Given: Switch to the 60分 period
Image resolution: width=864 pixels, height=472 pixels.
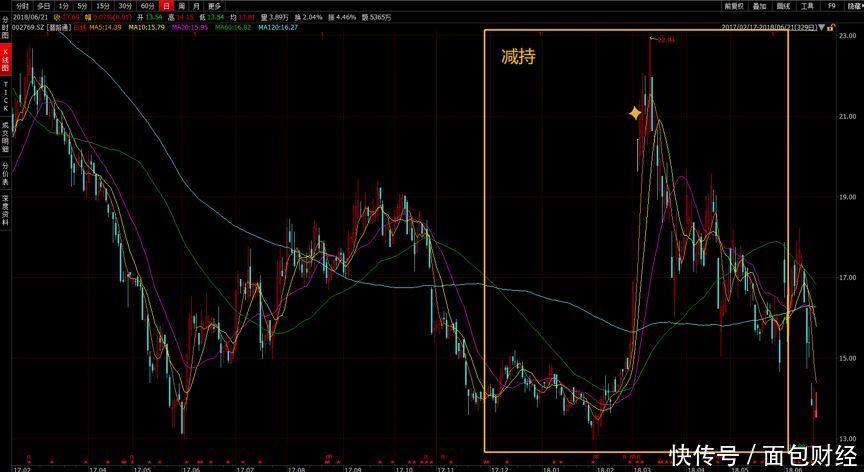Looking at the screenshot, I should [147, 6].
